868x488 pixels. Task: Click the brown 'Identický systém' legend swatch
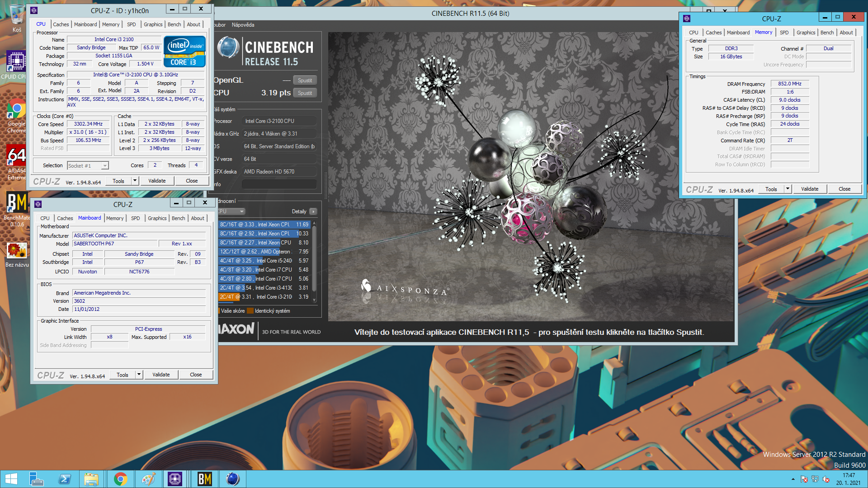point(250,311)
